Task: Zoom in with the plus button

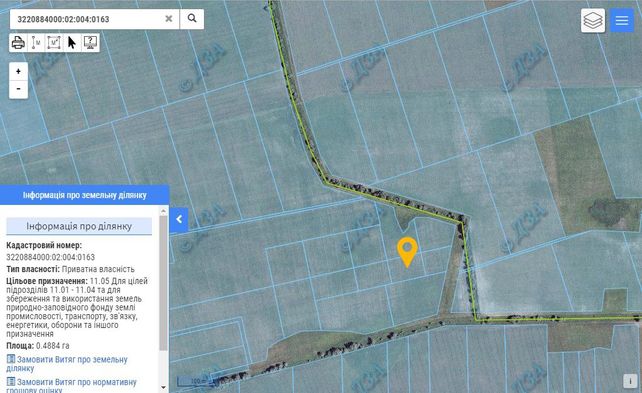Action: click(x=18, y=72)
